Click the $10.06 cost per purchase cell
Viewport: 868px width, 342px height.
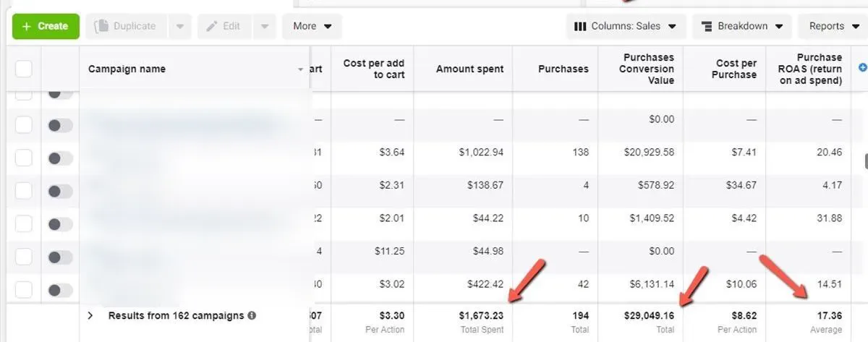tap(741, 284)
